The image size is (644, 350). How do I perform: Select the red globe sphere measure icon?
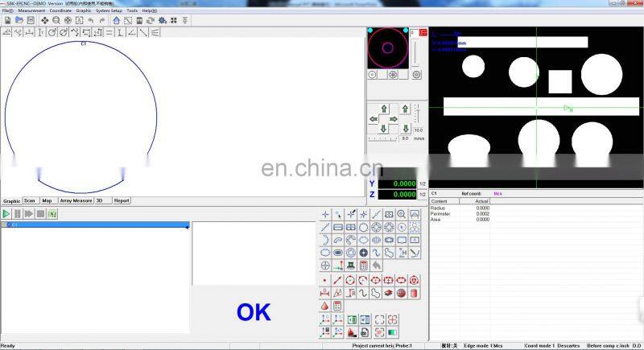pos(401,293)
